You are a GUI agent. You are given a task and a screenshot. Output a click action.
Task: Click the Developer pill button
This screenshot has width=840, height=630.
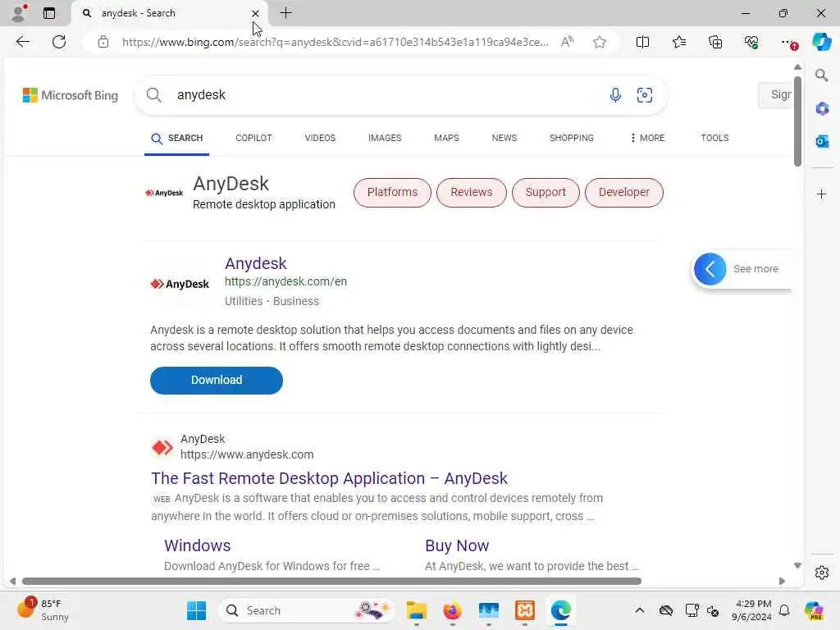624,192
